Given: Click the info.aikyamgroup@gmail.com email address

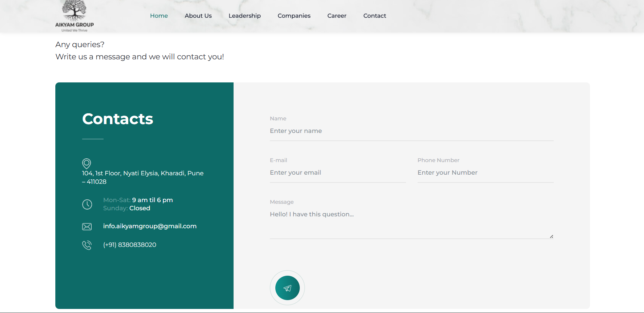Looking at the screenshot, I should 150,226.
